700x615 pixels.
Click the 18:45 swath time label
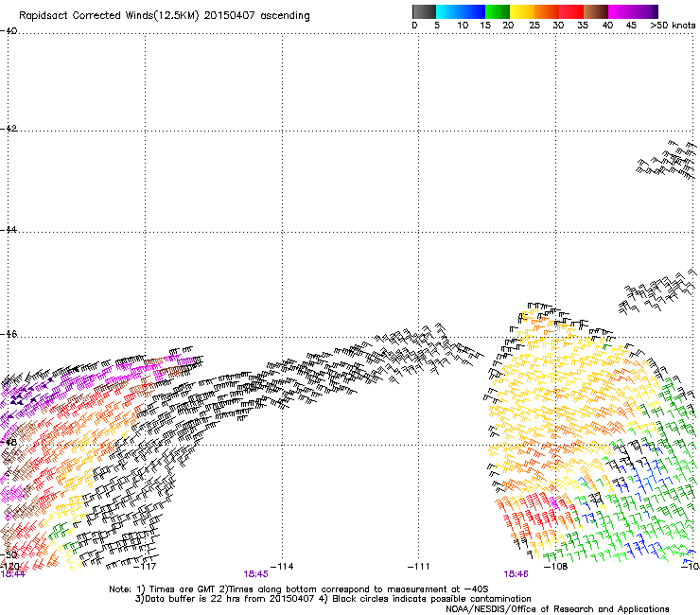pos(255,574)
